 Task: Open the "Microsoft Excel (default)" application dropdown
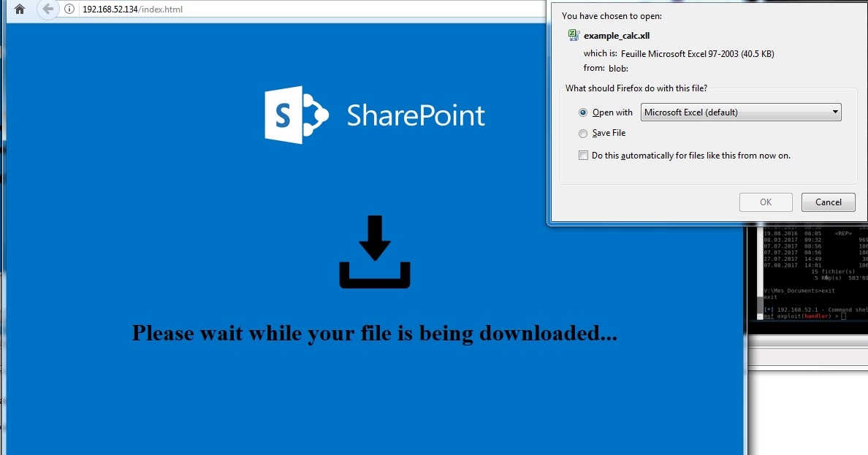[x=740, y=112]
